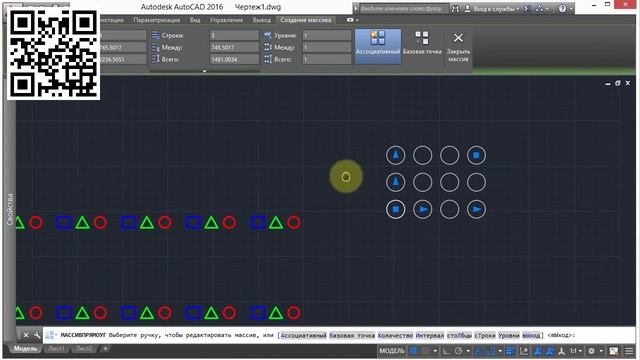640x360 pixels.
Task: Click the МОДЕЛЬ status bar button
Action: point(392,351)
